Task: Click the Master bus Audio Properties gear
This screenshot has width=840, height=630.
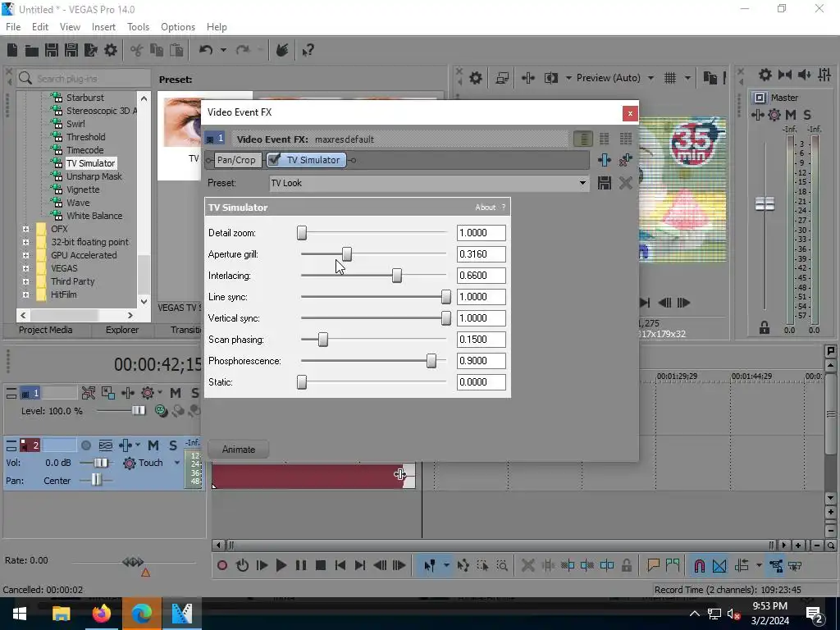Action: [765, 75]
